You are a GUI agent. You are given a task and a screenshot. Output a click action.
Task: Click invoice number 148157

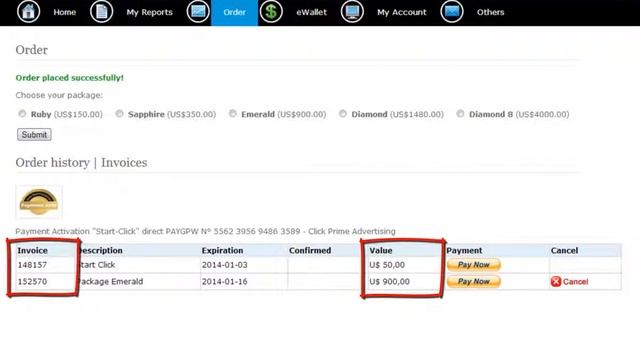[32, 265]
